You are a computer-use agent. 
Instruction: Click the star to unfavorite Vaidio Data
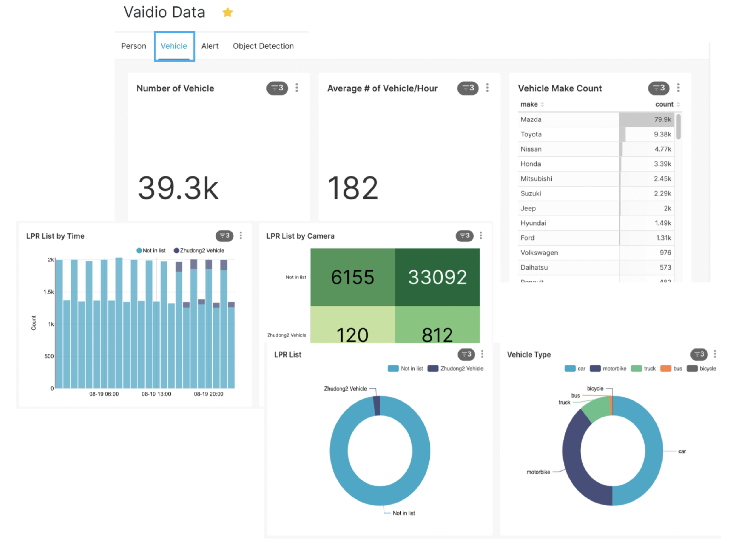point(227,12)
